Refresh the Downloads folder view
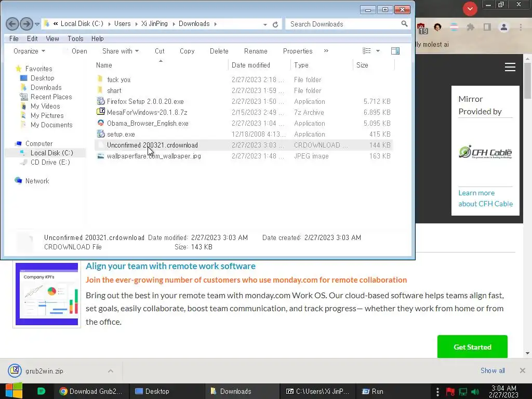Viewport: 532px width, 399px height. 275,24
